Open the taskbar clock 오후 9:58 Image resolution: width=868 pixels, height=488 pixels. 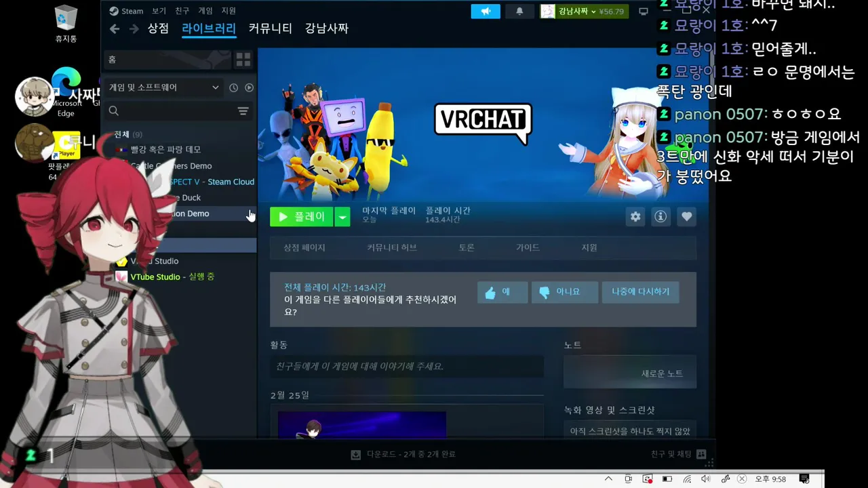(770, 479)
